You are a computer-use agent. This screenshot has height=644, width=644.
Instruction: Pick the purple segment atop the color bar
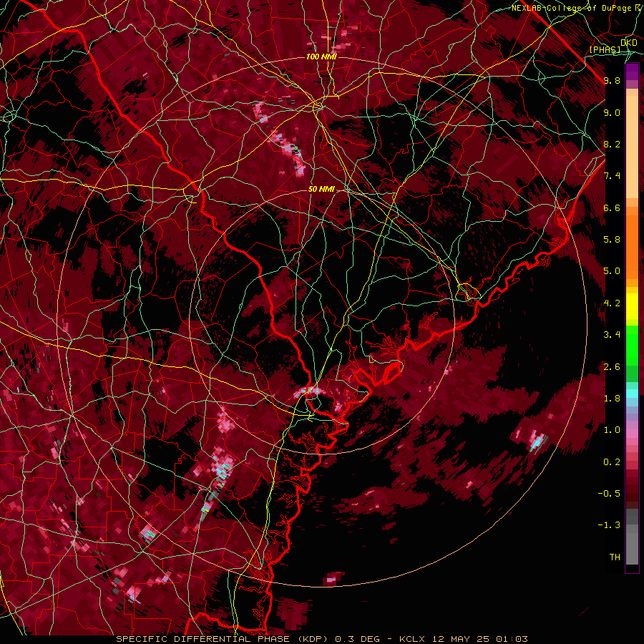(x=632, y=72)
